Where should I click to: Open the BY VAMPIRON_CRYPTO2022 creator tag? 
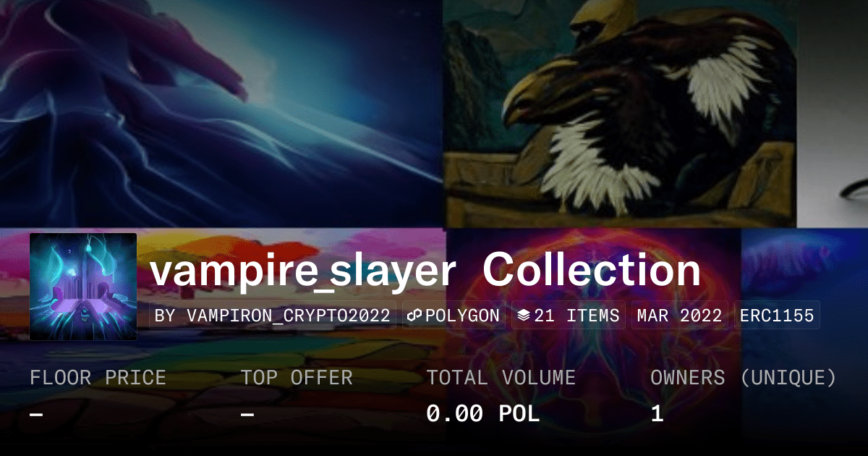pyautogui.click(x=273, y=316)
